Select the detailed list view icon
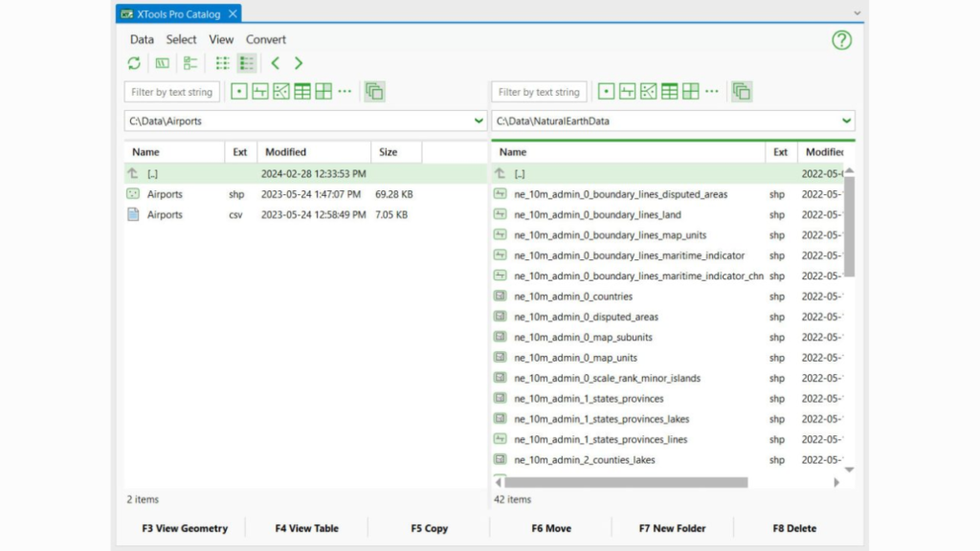980x551 pixels. 247,62
